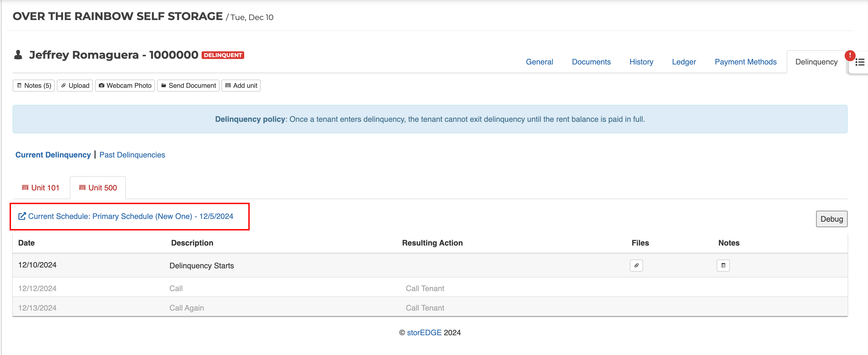Click the Add unit button

[x=241, y=86]
